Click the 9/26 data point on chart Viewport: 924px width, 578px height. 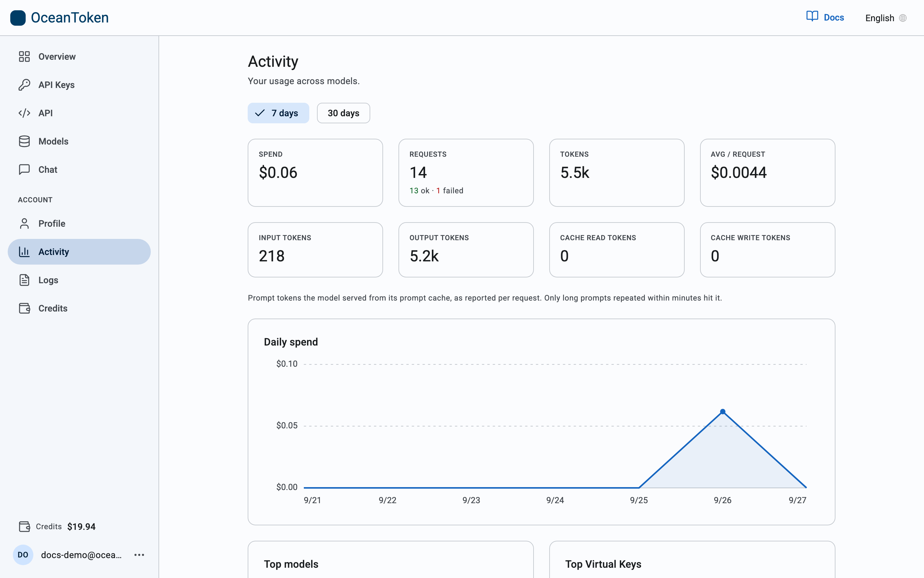[x=723, y=412]
